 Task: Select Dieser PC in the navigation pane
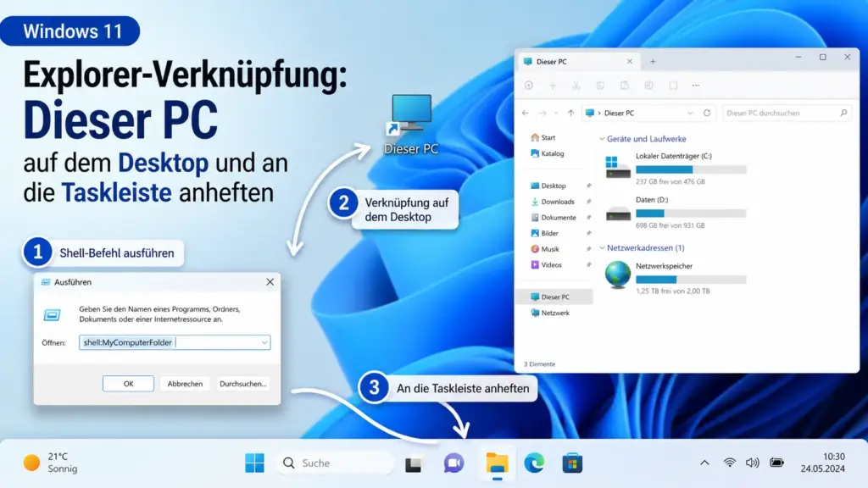click(554, 297)
